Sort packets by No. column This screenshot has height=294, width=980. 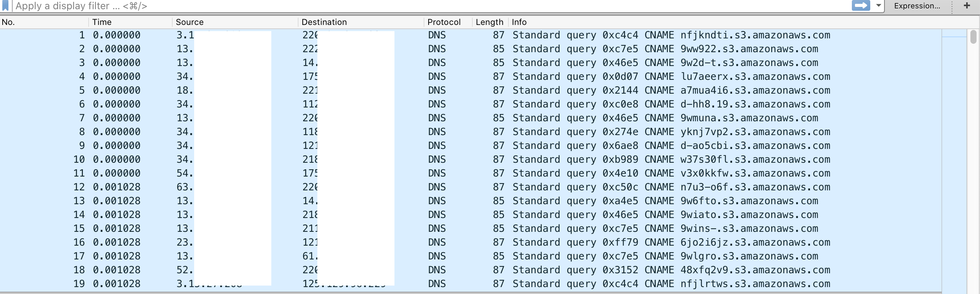click(45, 22)
